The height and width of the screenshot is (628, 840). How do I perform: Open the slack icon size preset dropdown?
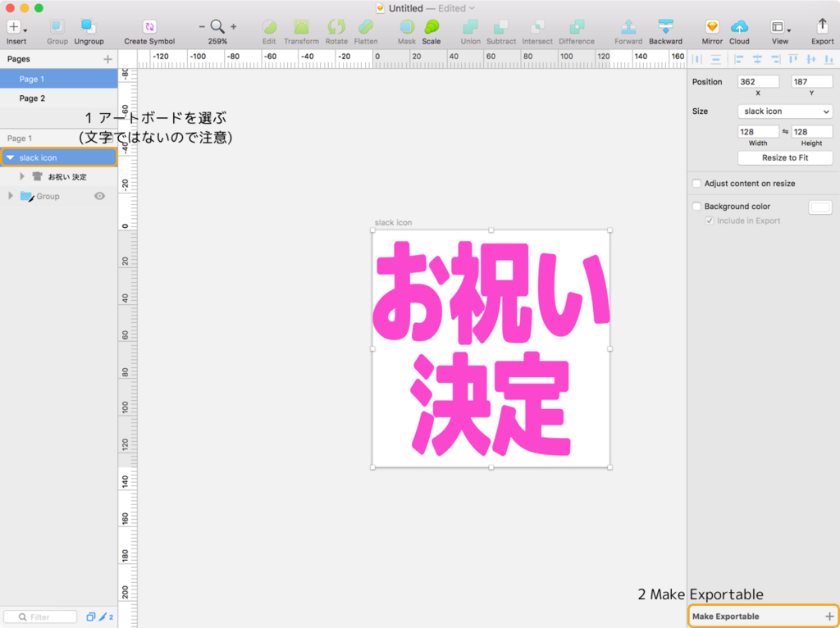tap(784, 111)
